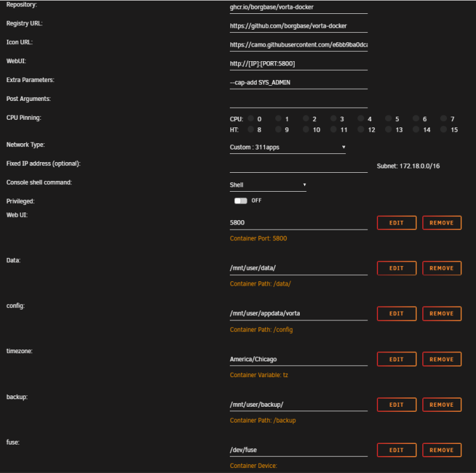476x473 pixels.
Task: Click the 'Network Type:' label
Action: point(25,145)
